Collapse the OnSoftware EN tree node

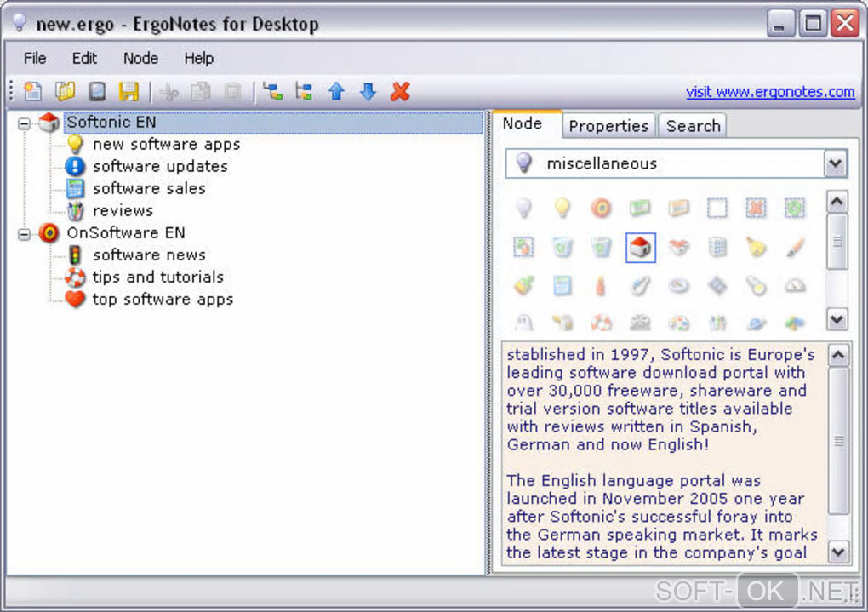pyautogui.click(x=24, y=234)
